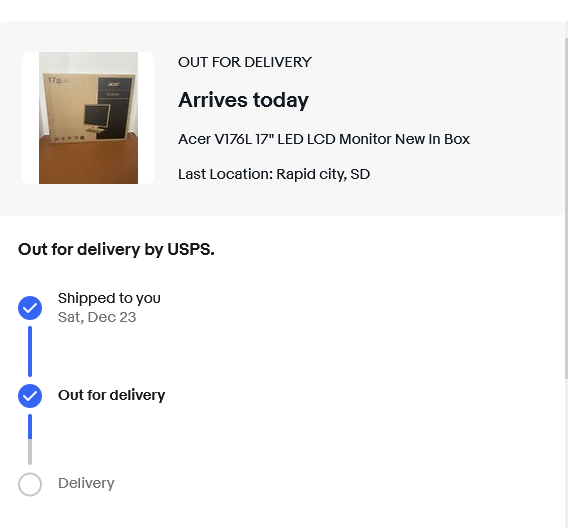Click the monitor picture on the box

97,116
